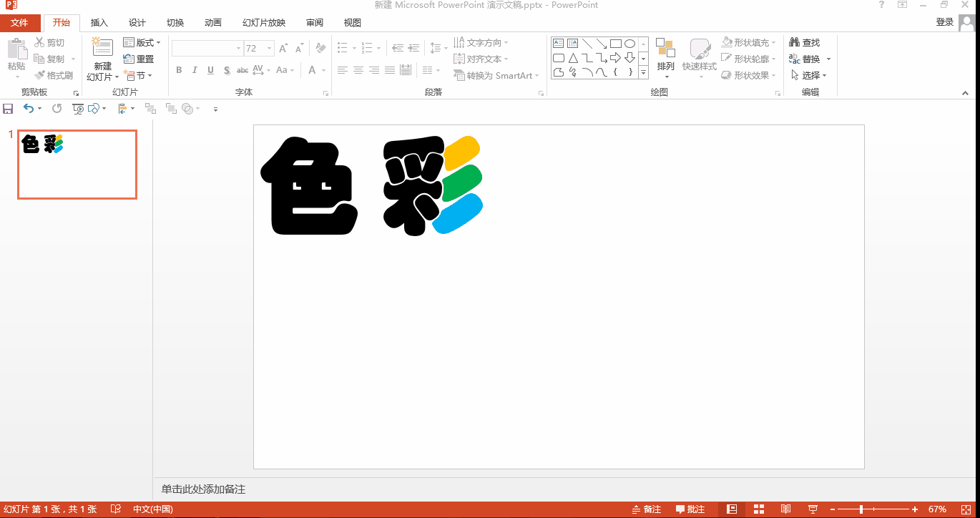Open the shape fill tool
Viewport: 980px width, 518px height.
(746, 41)
